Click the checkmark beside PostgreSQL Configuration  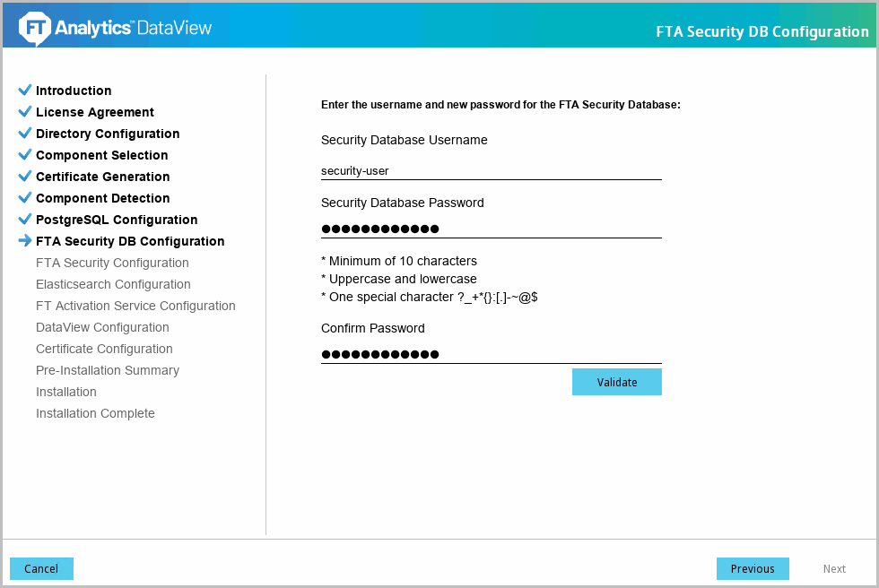coord(25,220)
